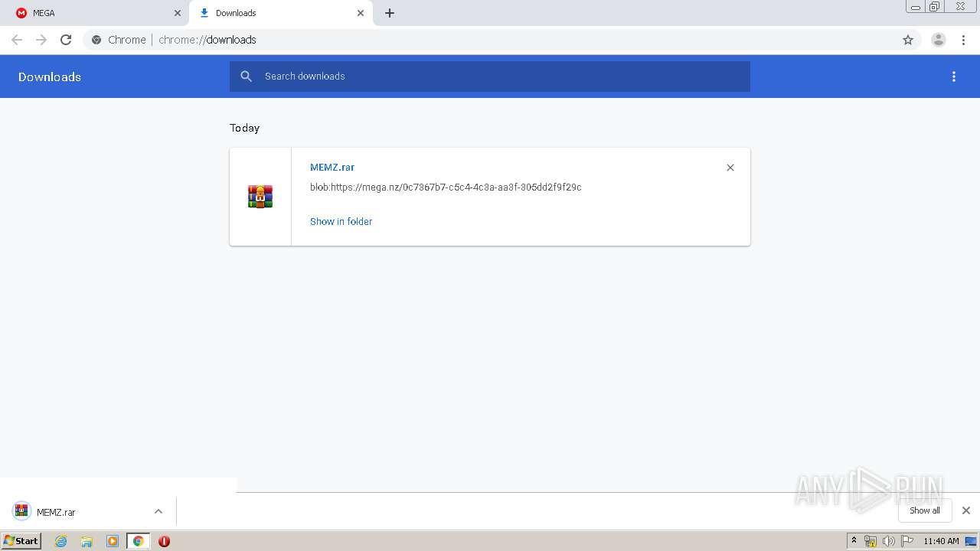980x551 pixels.
Task: Click the Downloads page heading
Action: pyautogui.click(x=50, y=77)
